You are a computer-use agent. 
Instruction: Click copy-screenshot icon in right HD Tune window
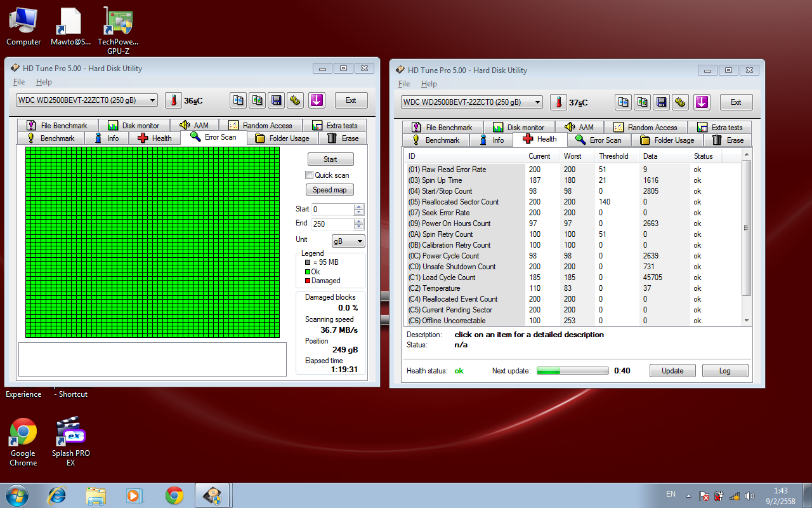pos(642,102)
